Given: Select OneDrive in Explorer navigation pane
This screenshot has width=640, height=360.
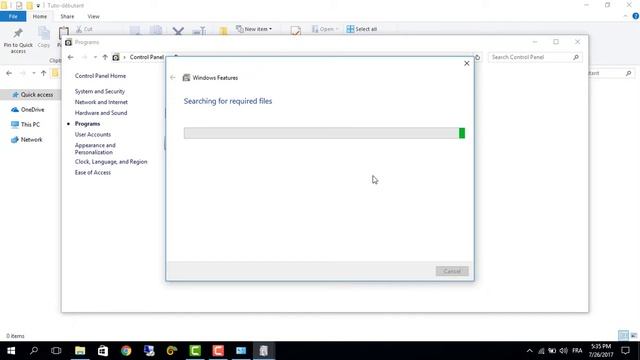Looking at the screenshot, I should (28, 109).
